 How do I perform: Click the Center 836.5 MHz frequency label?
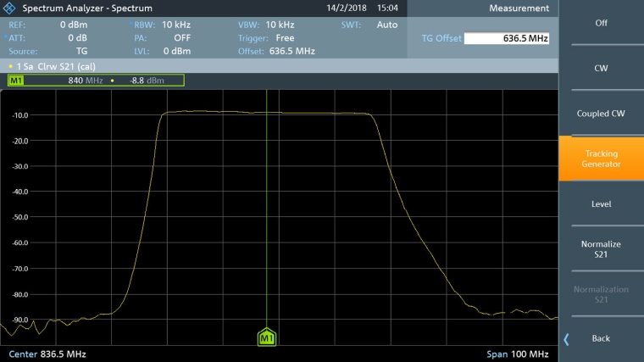(x=47, y=354)
